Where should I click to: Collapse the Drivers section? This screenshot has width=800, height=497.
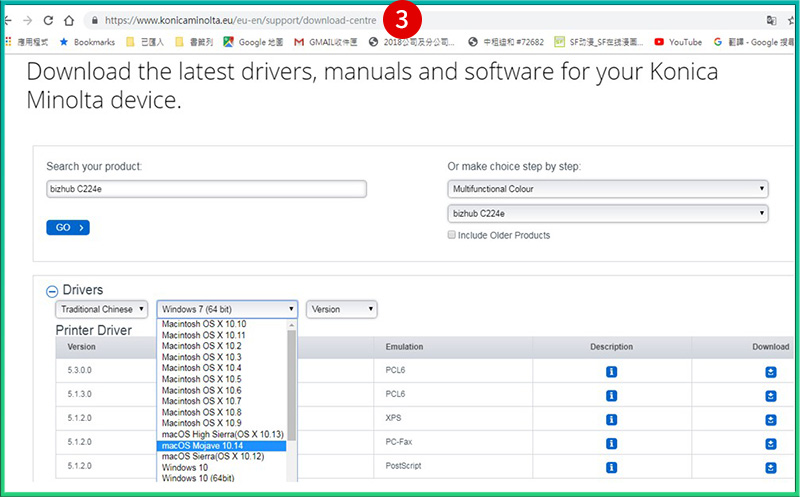[x=51, y=291]
